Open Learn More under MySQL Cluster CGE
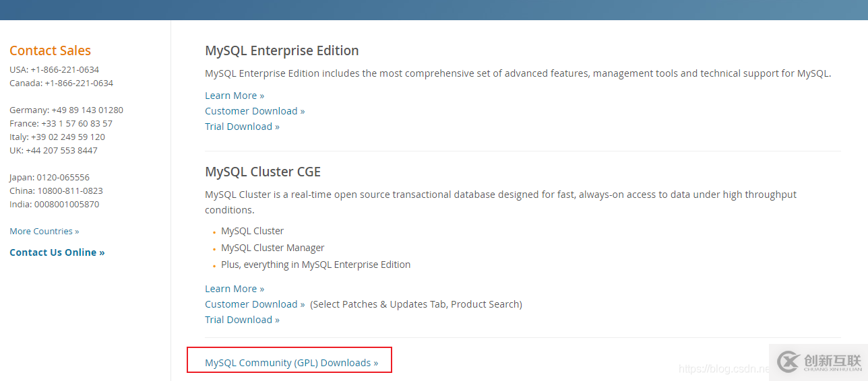The image size is (868, 381). (x=235, y=289)
